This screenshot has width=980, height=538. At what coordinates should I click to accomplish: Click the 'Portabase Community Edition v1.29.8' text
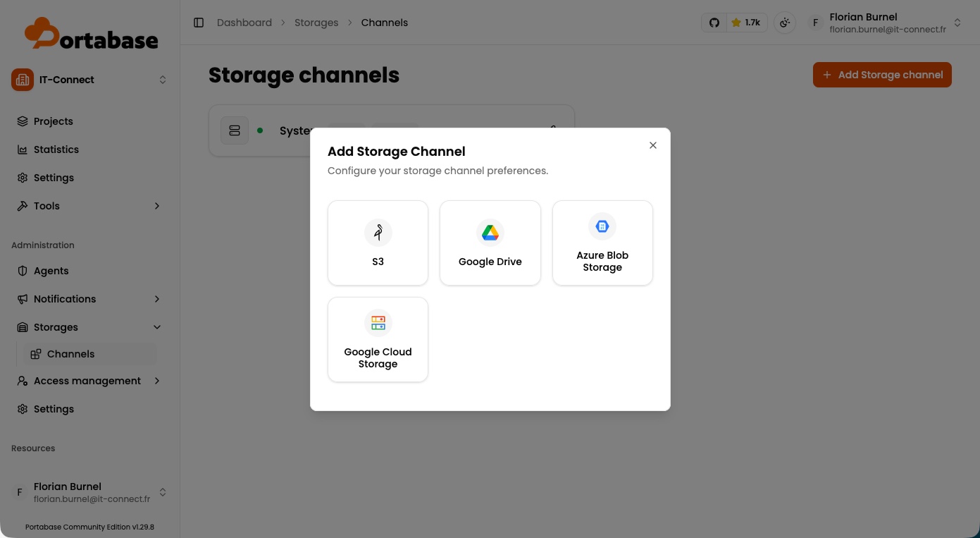[89, 527]
